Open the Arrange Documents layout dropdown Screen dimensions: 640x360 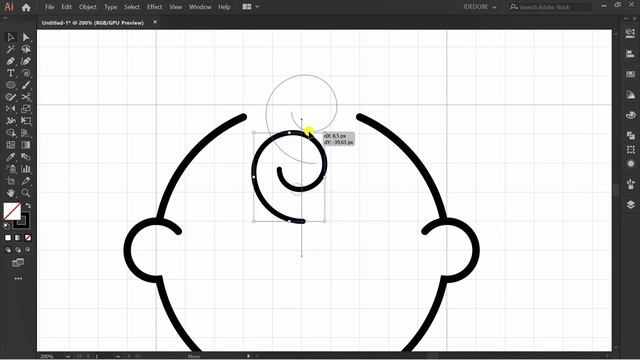coord(251,7)
